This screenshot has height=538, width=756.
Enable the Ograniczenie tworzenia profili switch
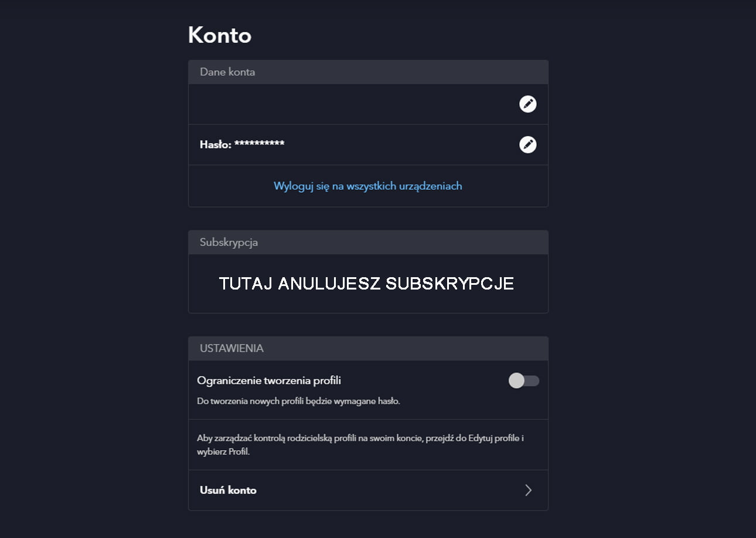[523, 381]
